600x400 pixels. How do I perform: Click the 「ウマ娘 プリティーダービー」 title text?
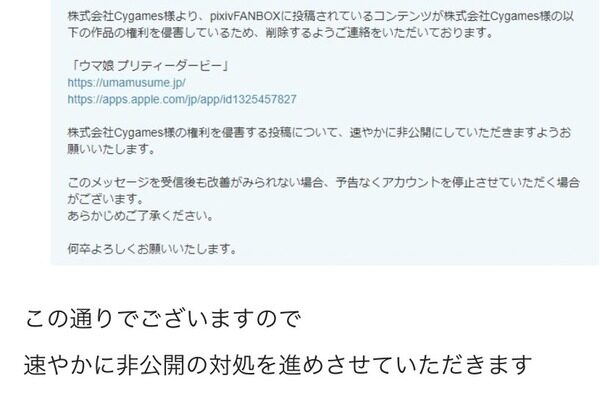click(x=148, y=66)
